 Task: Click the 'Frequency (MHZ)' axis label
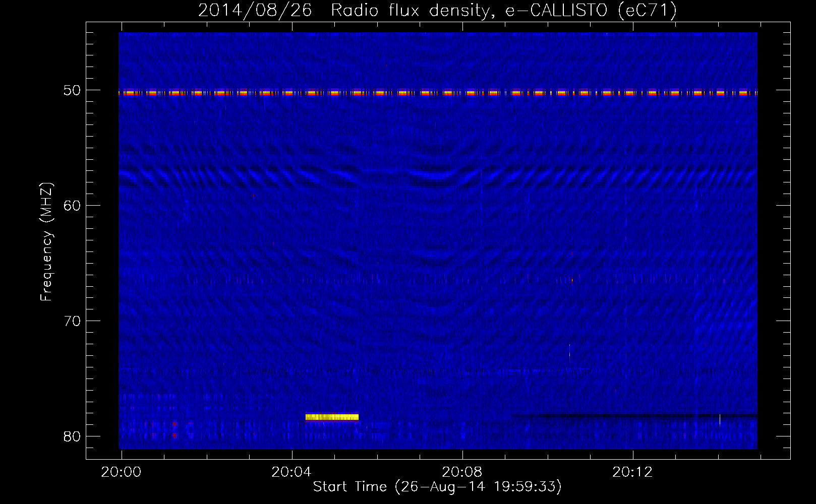coord(46,242)
